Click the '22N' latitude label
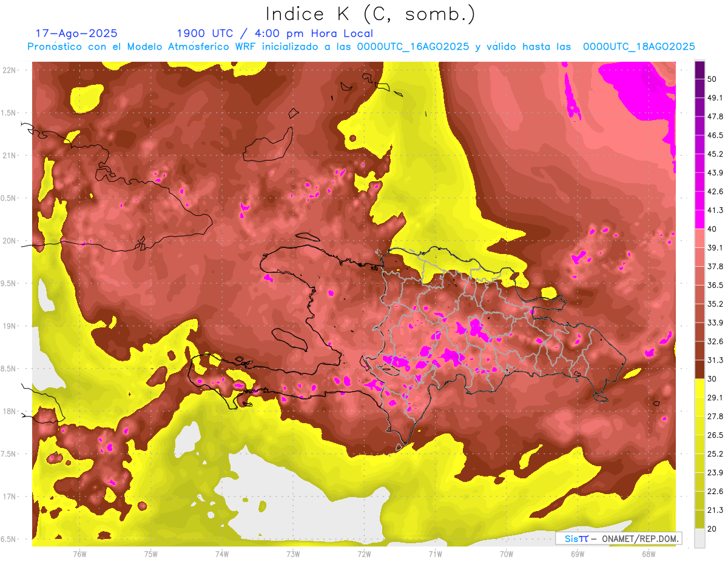The height and width of the screenshot is (562, 728). tap(10, 70)
